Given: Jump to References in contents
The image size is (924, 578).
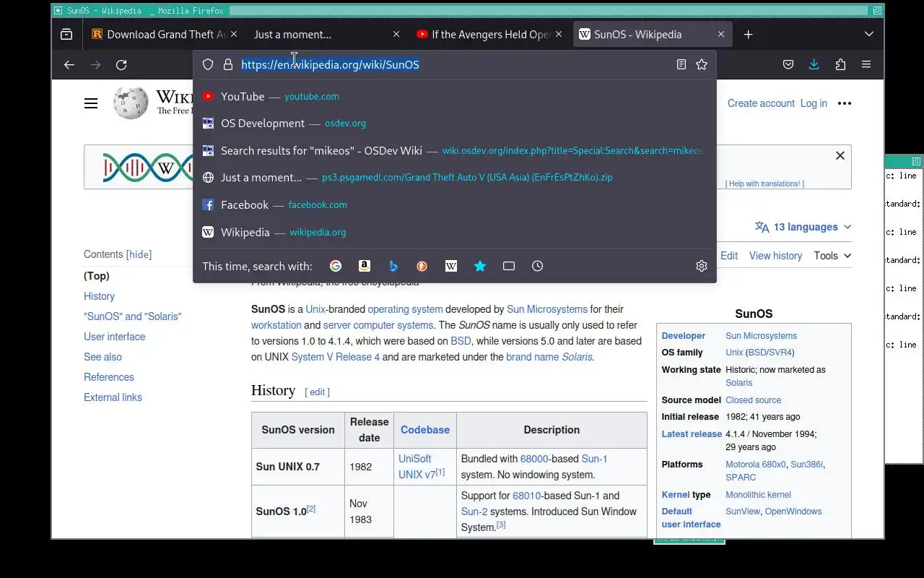Looking at the screenshot, I should tap(109, 377).
